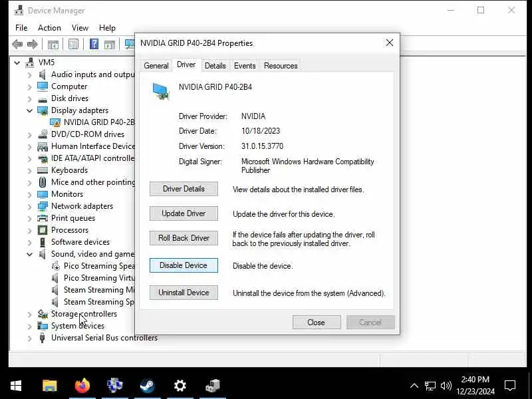Image resolution: width=532 pixels, height=399 pixels.
Task: Select Steam Streaming Microphone device
Action: (x=99, y=290)
